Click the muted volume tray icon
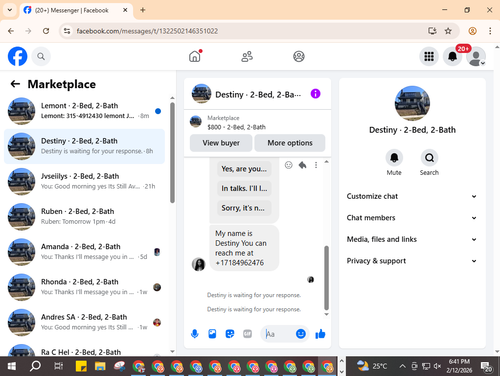This screenshot has width=500, height=376. coord(437,366)
